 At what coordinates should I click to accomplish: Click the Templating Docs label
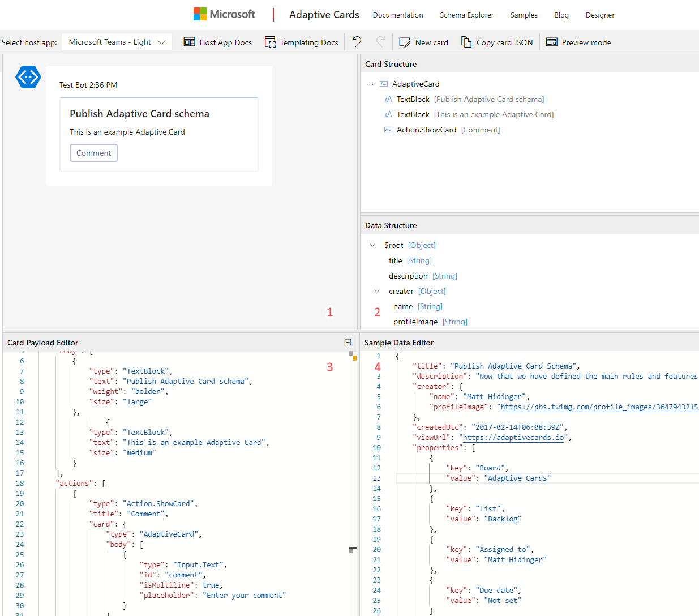click(x=309, y=42)
